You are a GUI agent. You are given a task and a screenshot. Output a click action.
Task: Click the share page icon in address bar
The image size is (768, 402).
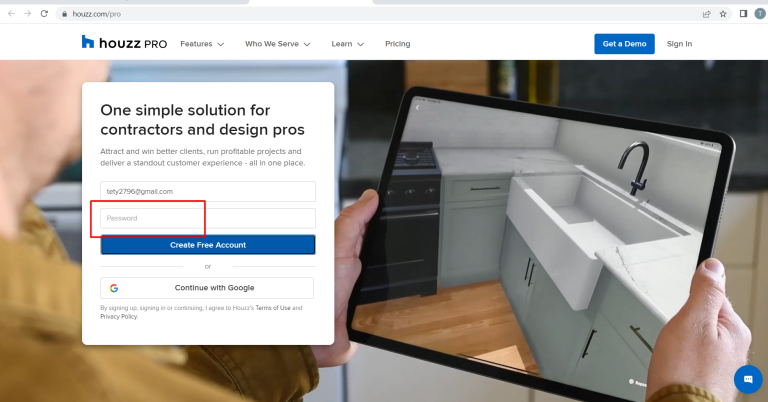click(706, 14)
